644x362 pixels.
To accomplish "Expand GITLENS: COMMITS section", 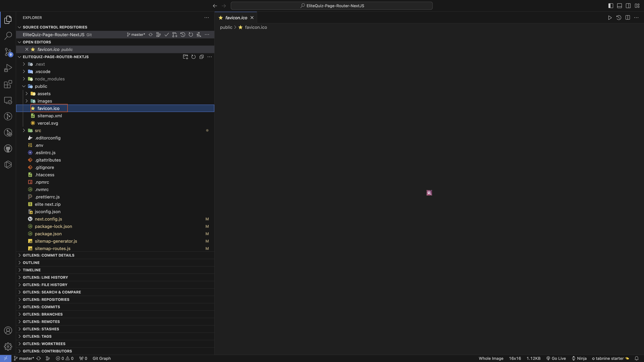I will [x=41, y=307].
